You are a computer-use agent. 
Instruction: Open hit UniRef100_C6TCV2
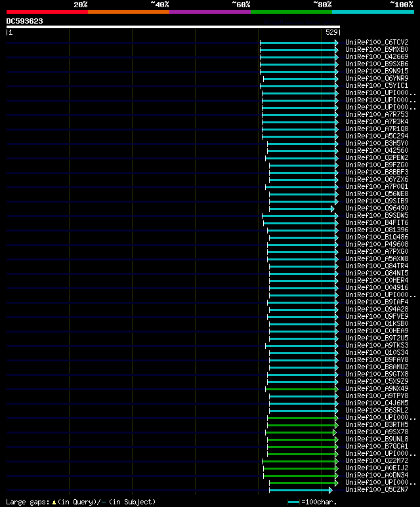pyautogui.click(x=377, y=43)
